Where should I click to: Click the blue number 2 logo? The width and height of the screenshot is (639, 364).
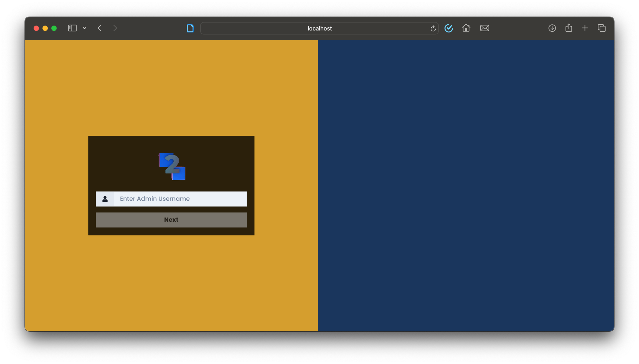coord(172,166)
